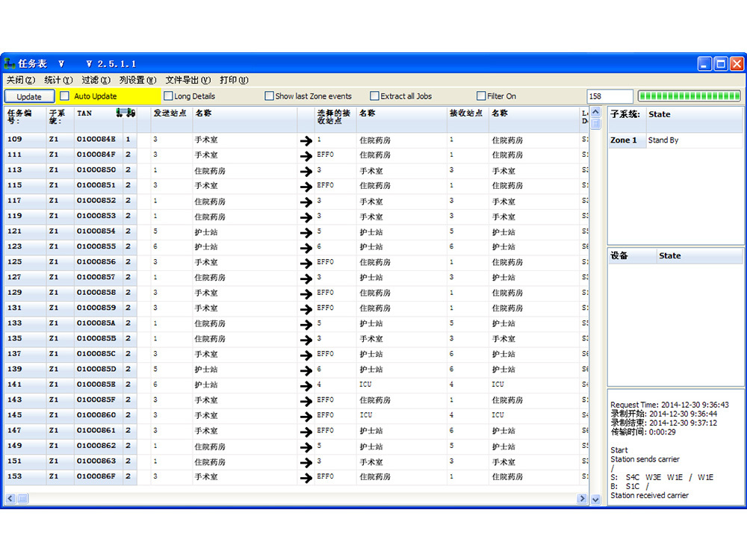Open the 关闭 menu
Viewport: 747px width, 560px height.
pos(20,80)
